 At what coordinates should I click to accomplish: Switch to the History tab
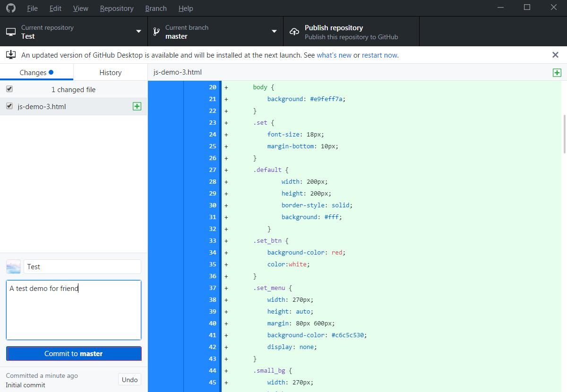coord(110,72)
